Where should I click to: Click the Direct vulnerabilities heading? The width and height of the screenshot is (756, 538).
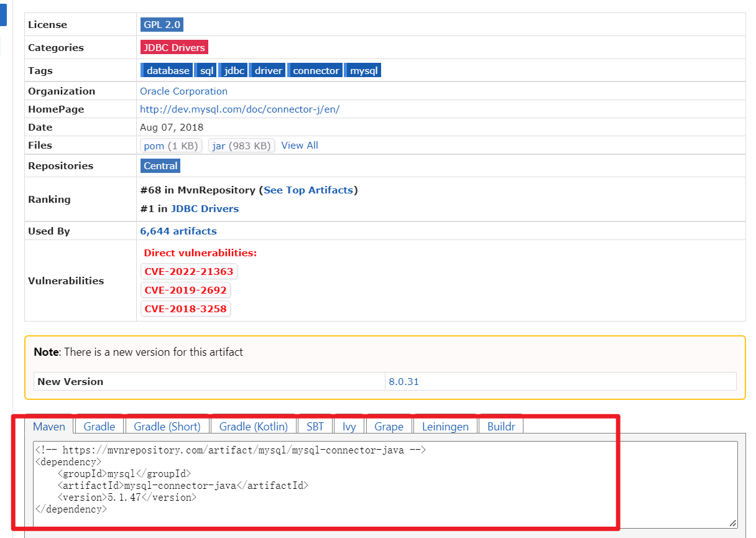click(x=200, y=253)
